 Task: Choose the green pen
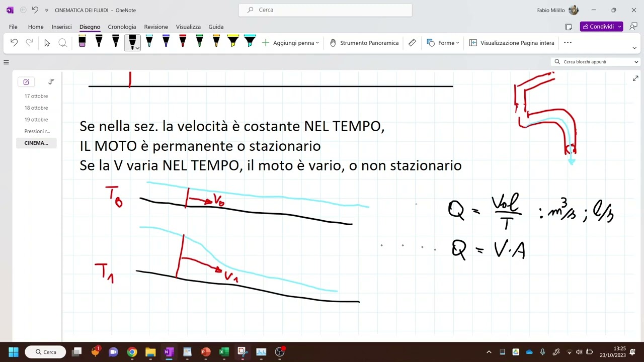(199, 42)
